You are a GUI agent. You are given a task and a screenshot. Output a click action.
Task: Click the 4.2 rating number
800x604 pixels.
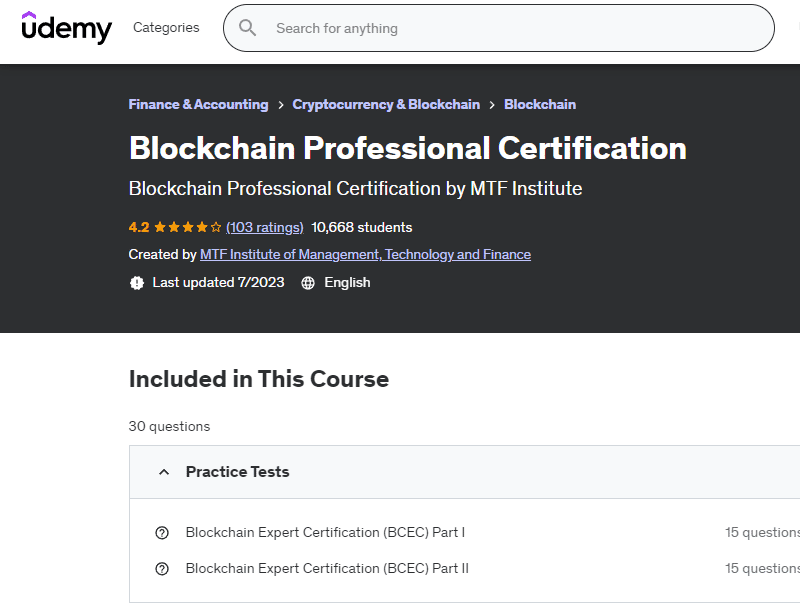[x=139, y=227]
